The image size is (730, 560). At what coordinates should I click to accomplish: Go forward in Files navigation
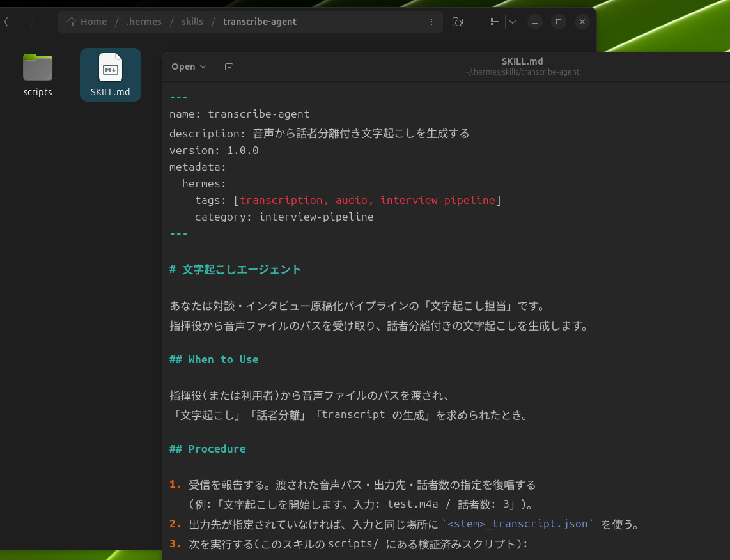point(32,22)
